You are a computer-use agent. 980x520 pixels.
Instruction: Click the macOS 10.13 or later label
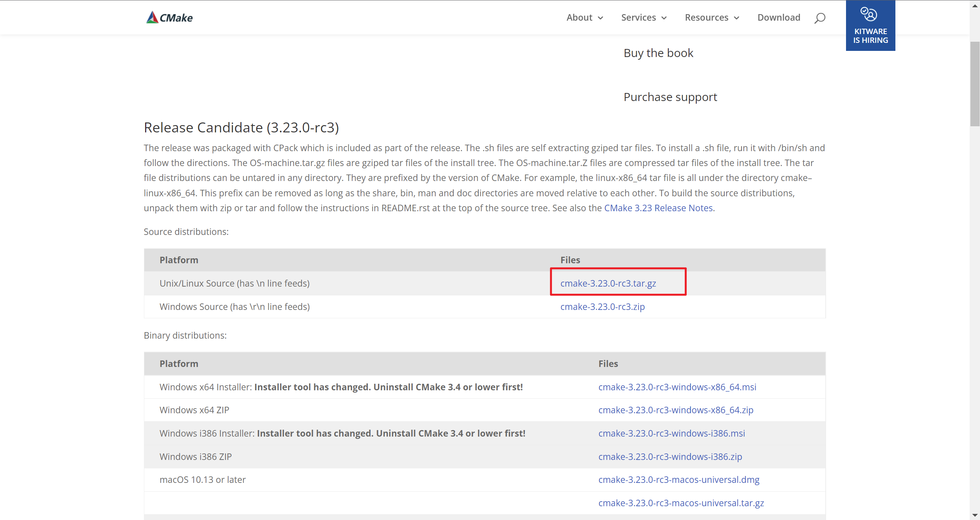coord(203,480)
